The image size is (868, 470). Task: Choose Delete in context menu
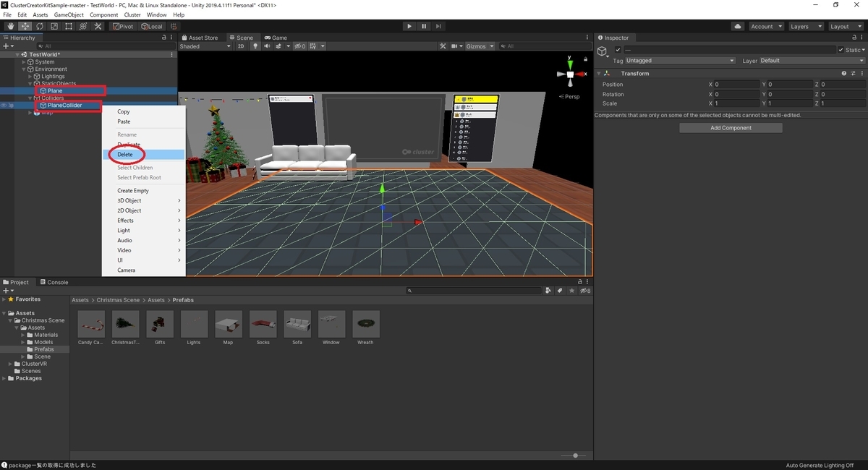pos(143,155)
